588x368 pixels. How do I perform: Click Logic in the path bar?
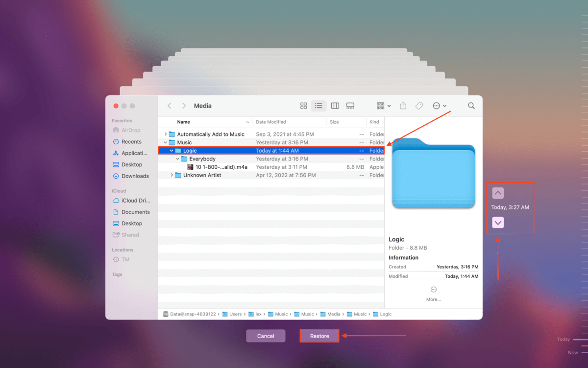pos(382,314)
